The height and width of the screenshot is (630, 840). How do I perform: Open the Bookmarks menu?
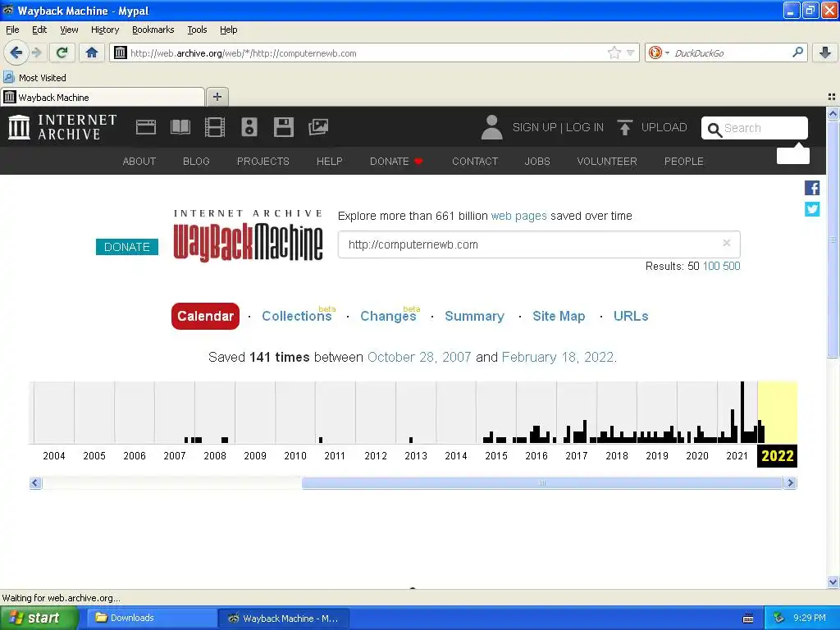tap(153, 30)
